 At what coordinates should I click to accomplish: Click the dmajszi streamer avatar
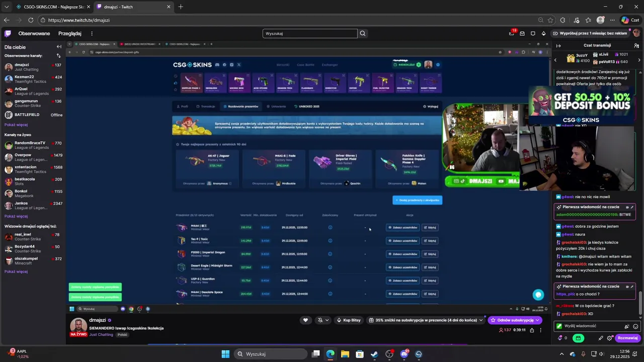click(78, 327)
